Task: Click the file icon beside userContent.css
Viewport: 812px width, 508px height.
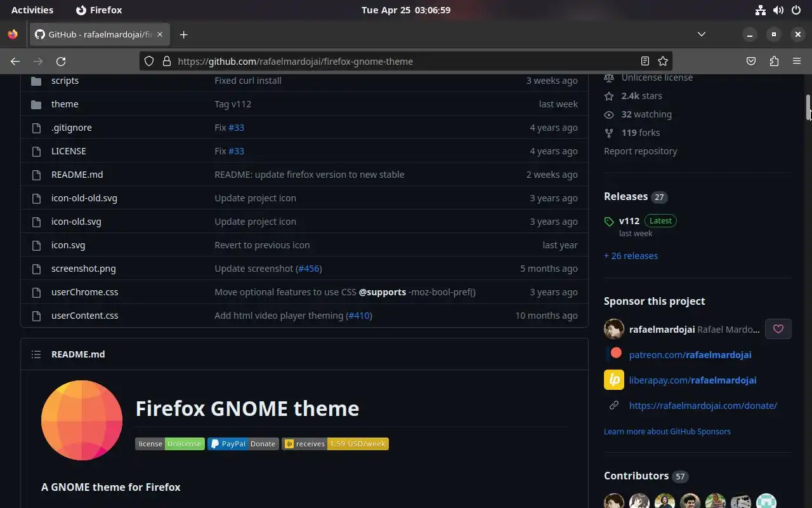Action: click(36, 316)
